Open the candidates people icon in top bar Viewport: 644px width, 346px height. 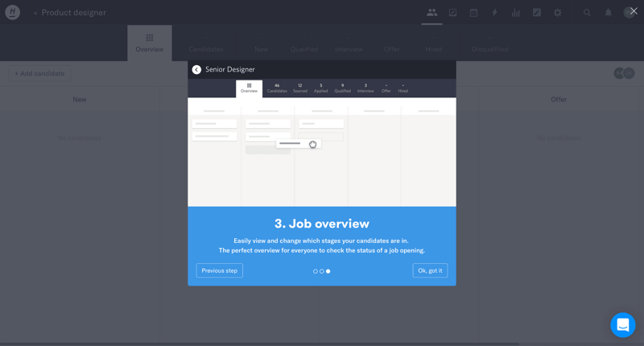(431, 12)
